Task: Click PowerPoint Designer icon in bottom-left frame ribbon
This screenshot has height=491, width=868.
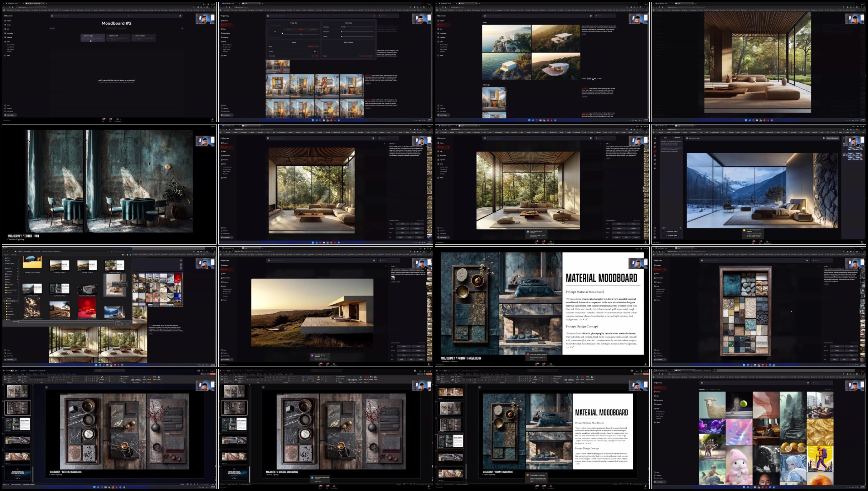Action: pos(155,378)
